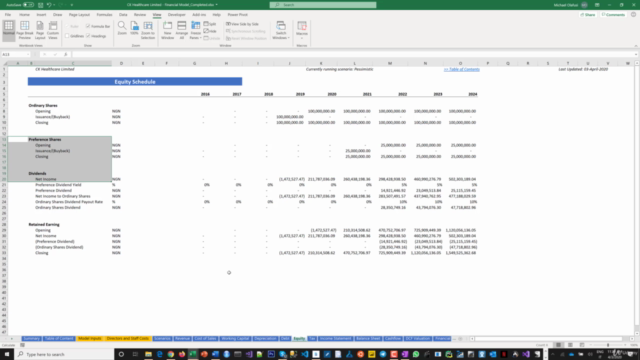
Task: Split the worksheet window
Action: pos(210,24)
